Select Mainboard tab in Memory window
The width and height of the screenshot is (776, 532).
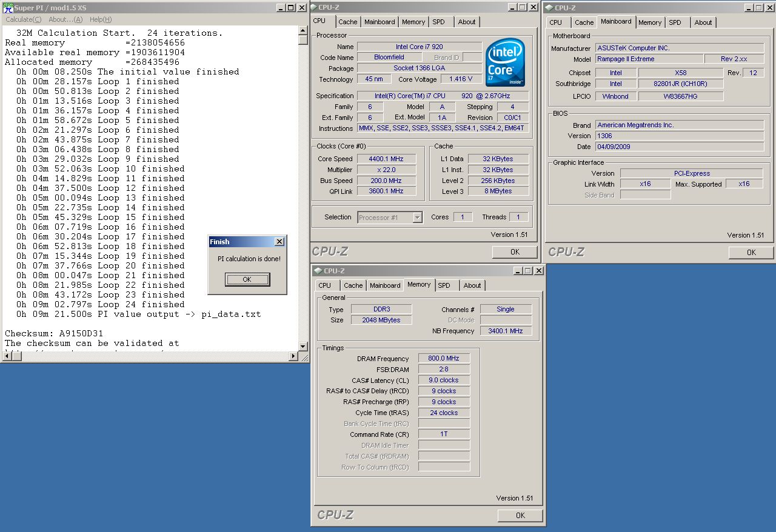[x=385, y=285]
